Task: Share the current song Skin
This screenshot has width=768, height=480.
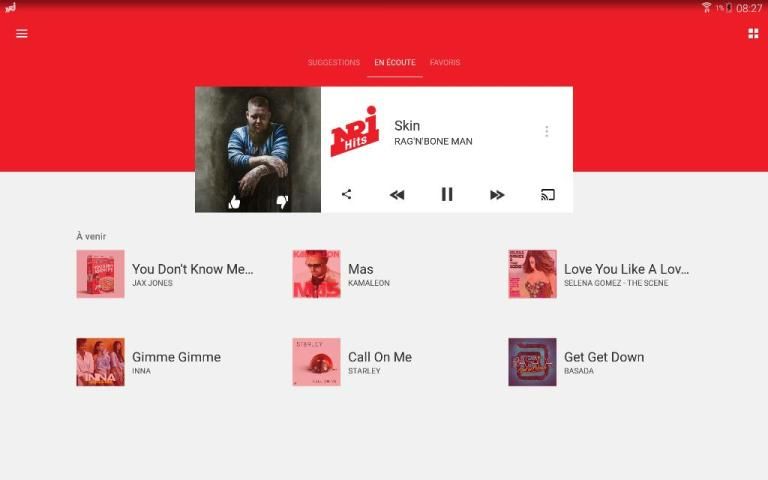Action: point(346,194)
